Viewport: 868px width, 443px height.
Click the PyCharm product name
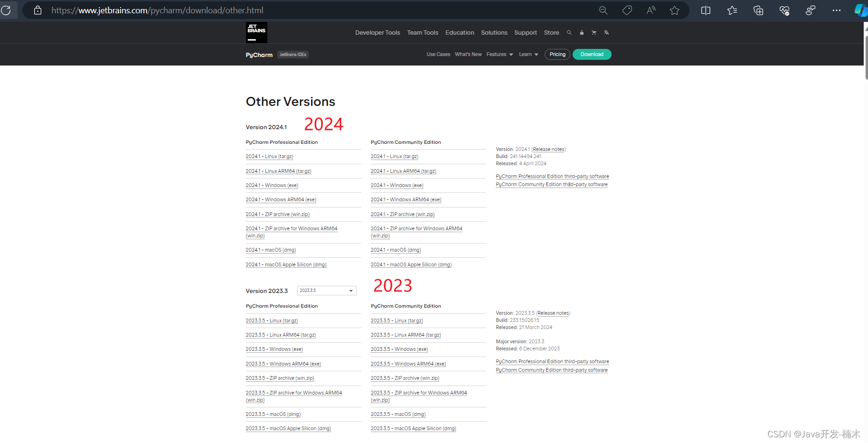point(259,55)
